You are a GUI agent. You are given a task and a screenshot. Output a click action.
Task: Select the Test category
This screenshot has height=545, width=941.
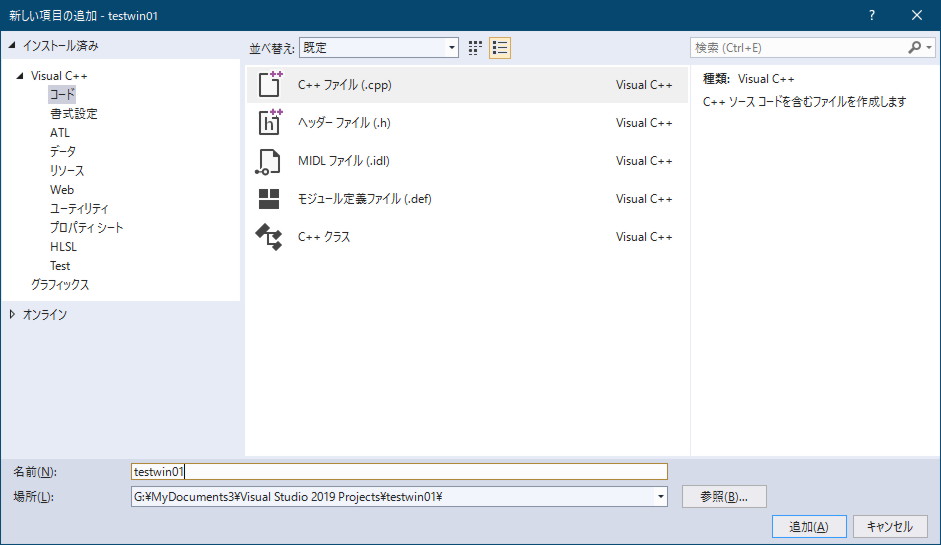point(59,266)
